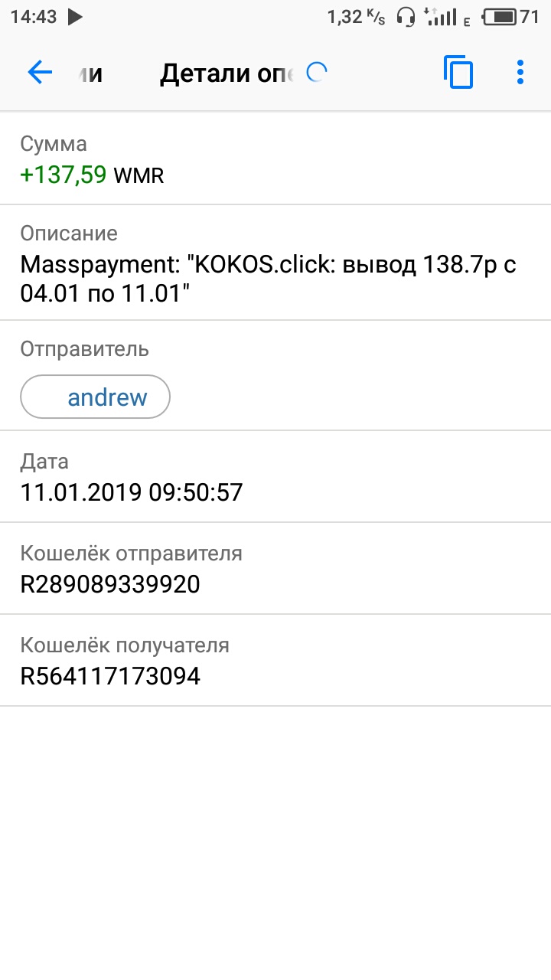Tap the "Детали операции" title
Image resolution: width=551 pixels, height=980 pixels.
pyautogui.click(x=226, y=73)
